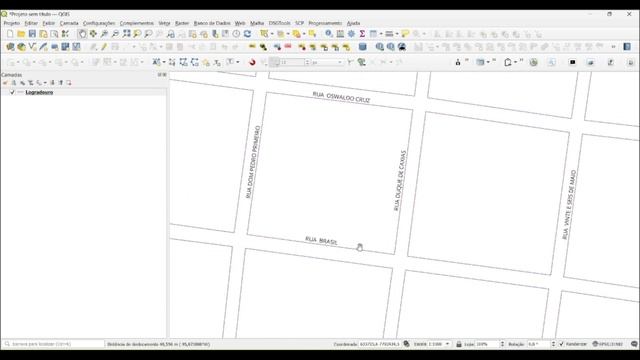
Task: Click the Coordenada value field
Action: pos(380,344)
